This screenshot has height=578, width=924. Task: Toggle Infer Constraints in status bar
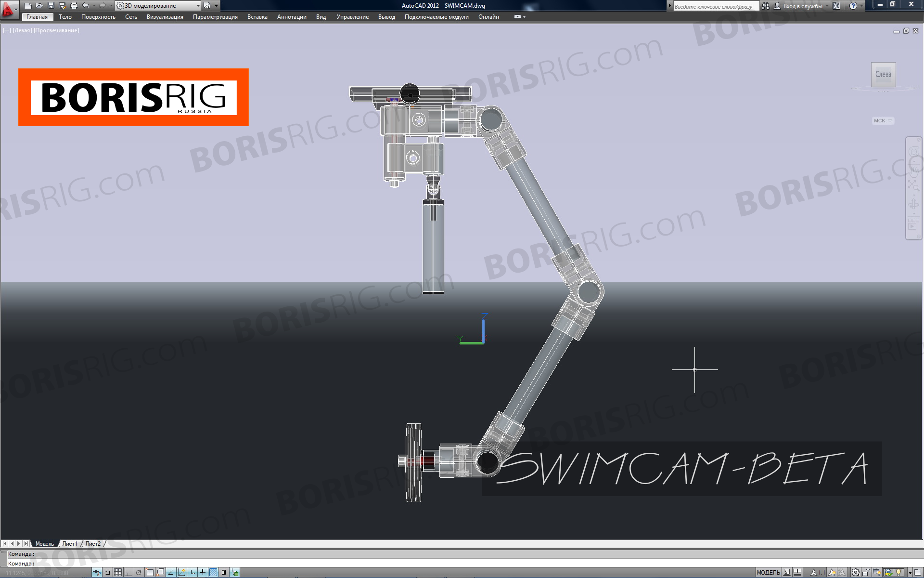97,573
